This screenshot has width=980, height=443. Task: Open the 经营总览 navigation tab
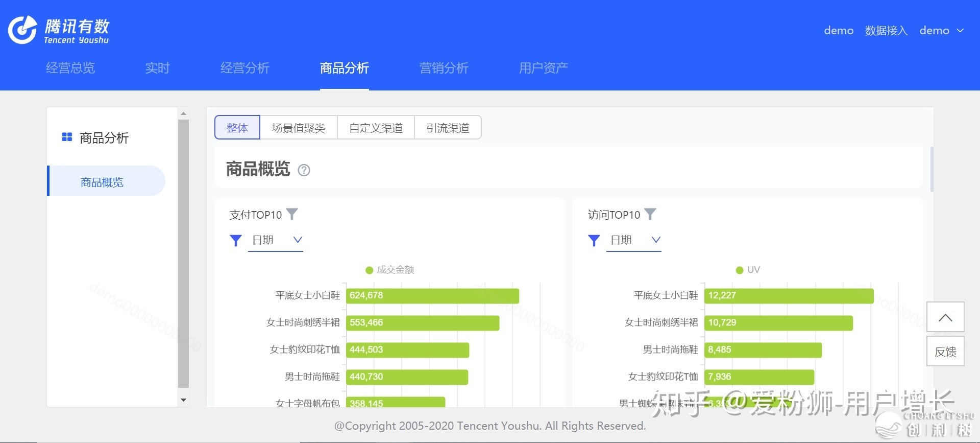tap(70, 68)
